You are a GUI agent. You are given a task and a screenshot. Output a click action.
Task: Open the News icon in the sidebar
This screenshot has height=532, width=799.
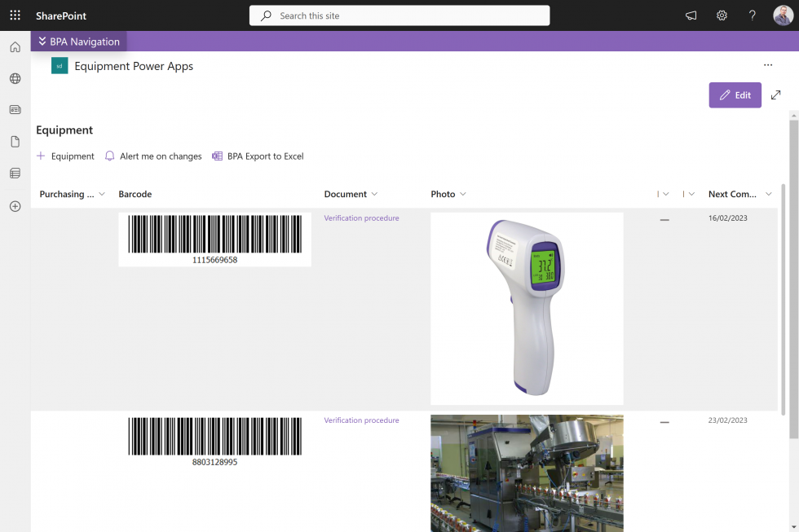click(15, 109)
